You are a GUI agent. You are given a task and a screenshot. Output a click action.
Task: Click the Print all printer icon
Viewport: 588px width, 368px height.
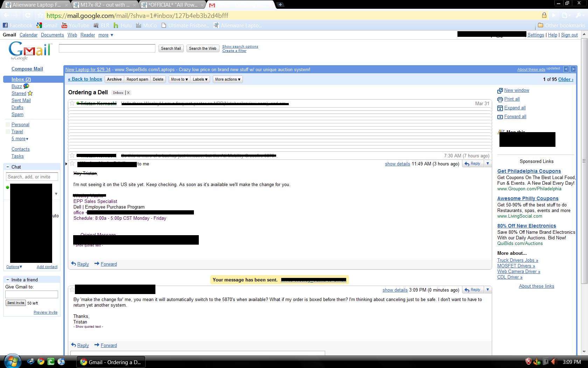500,100
